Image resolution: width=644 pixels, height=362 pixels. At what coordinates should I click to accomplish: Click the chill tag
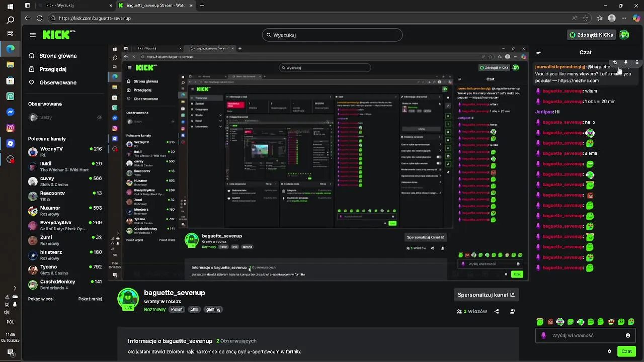tap(194, 309)
